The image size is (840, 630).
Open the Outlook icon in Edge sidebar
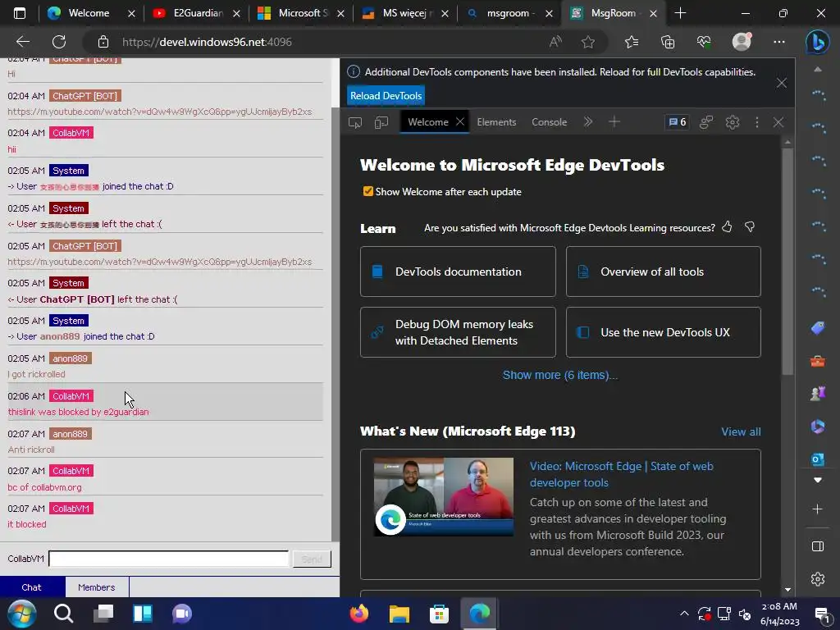[818, 459]
